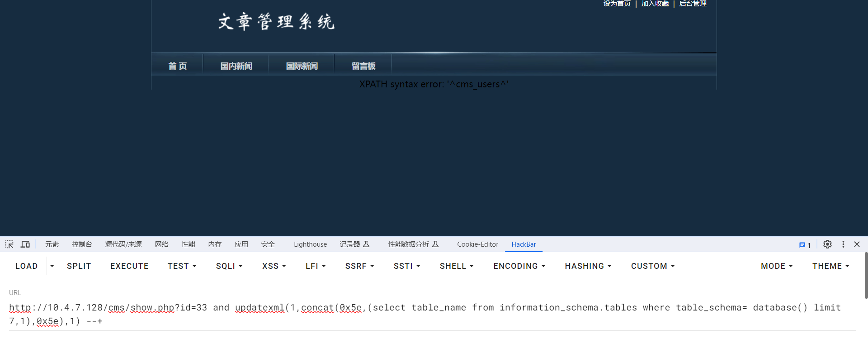Close the DevTools panel
868x339 pixels.
pyautogui.click(x=857, y=244)
